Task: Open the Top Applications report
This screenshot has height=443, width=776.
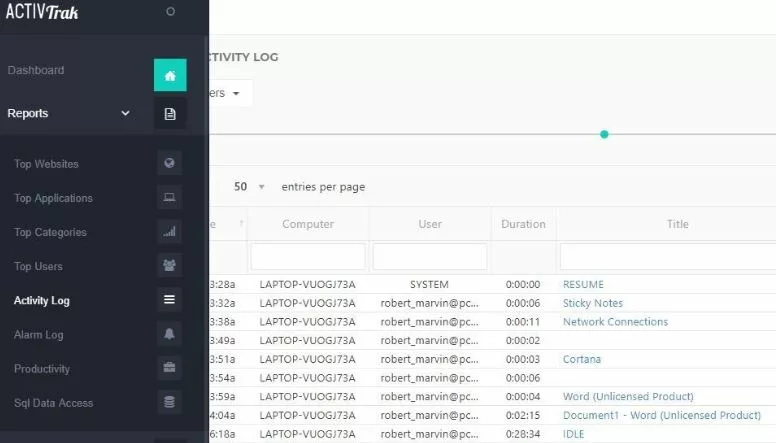Action: [x=53, y=198]
